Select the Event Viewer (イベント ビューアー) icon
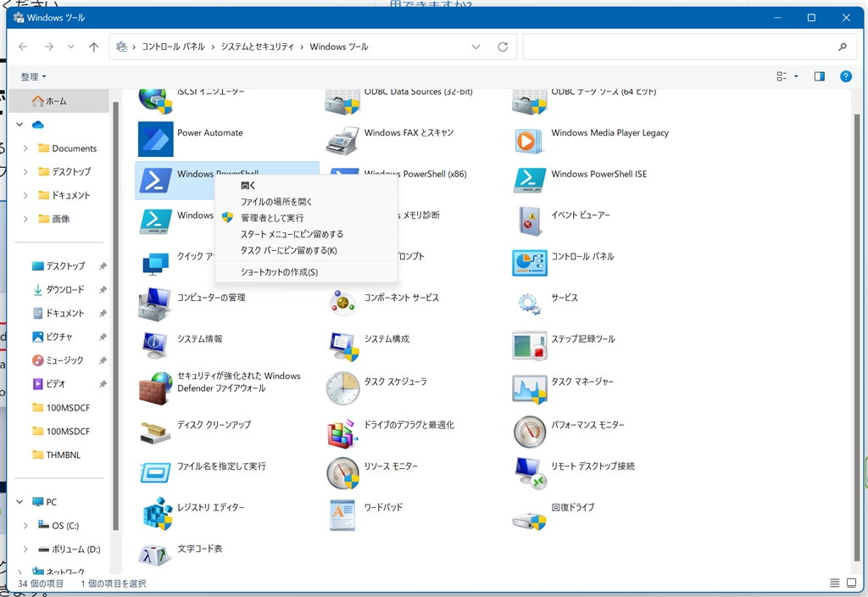The image size is (868, 597). (x=529, y=221)
